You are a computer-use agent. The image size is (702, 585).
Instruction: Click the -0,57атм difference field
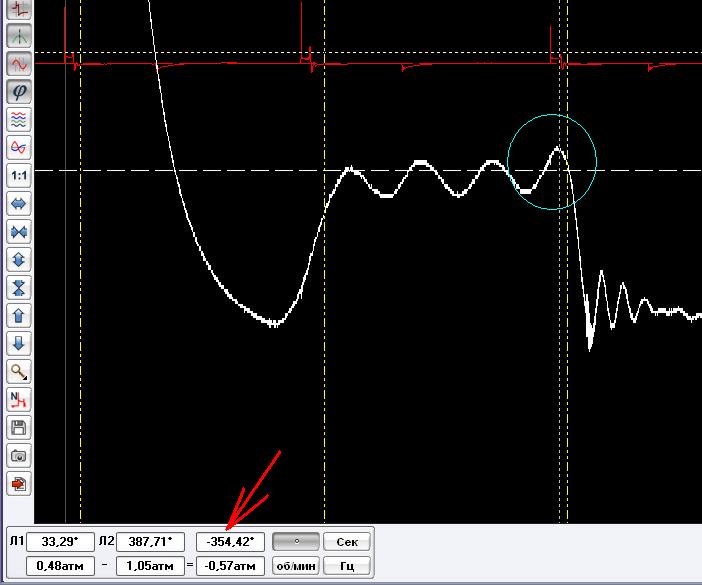click(230, 566)
